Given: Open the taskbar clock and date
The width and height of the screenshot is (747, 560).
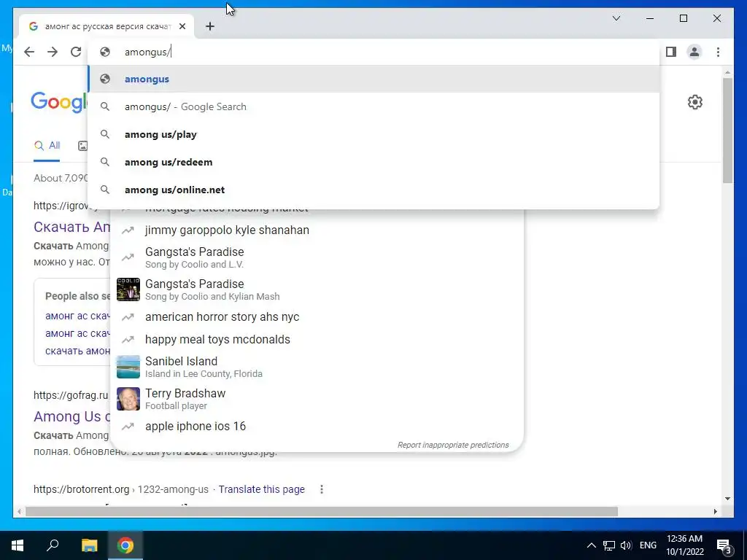Looking at the screenshot, I should (x=684, y=545).
